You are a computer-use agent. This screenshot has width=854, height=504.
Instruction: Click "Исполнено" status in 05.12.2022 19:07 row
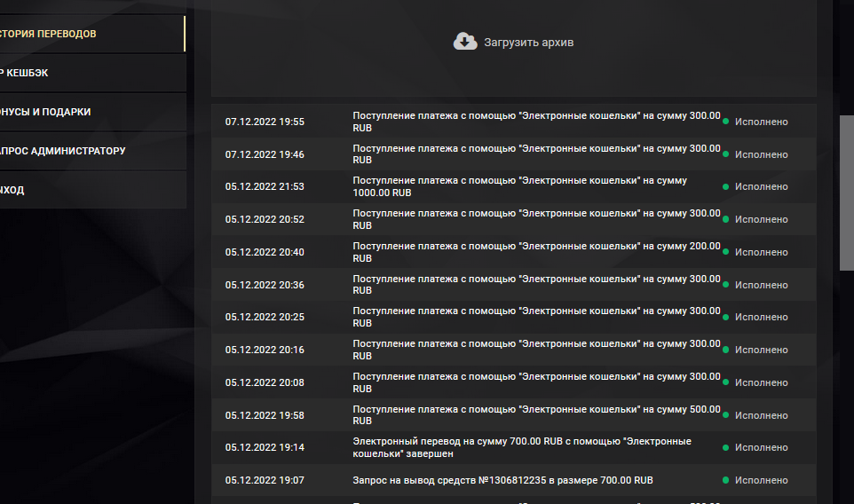point(762,480)
